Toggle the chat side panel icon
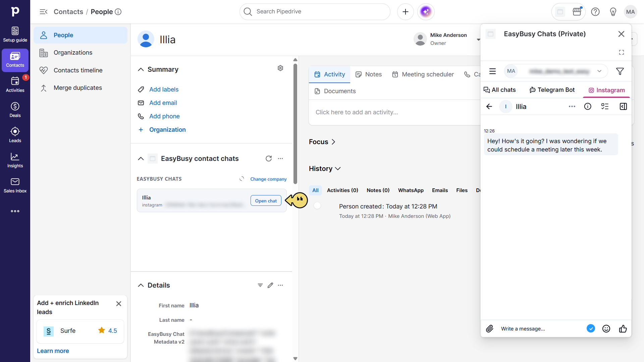644x362 pixels. click(x=623, y=107)
